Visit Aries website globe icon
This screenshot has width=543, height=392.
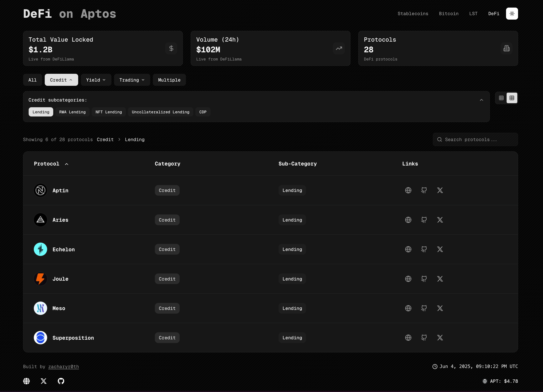(408, 220)
